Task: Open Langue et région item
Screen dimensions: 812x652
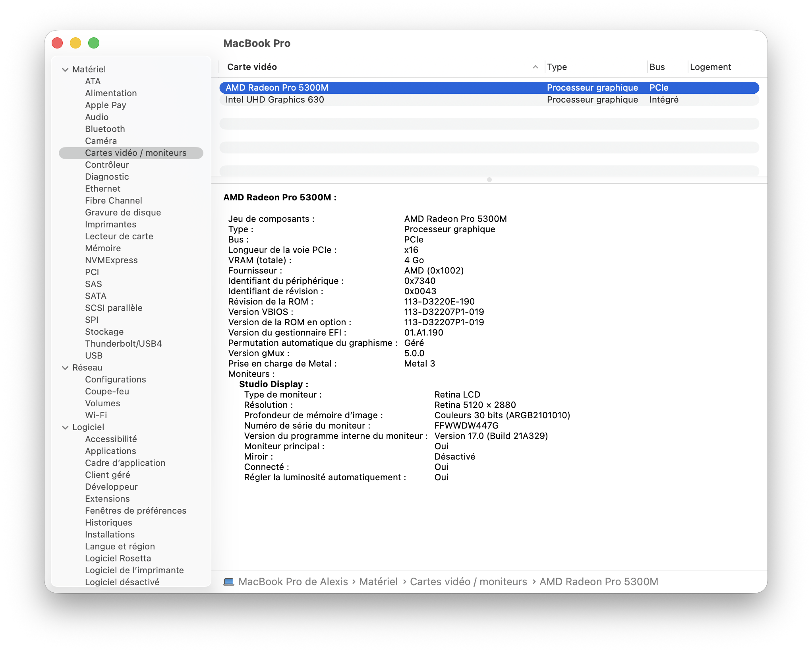Action: point(120,546)
